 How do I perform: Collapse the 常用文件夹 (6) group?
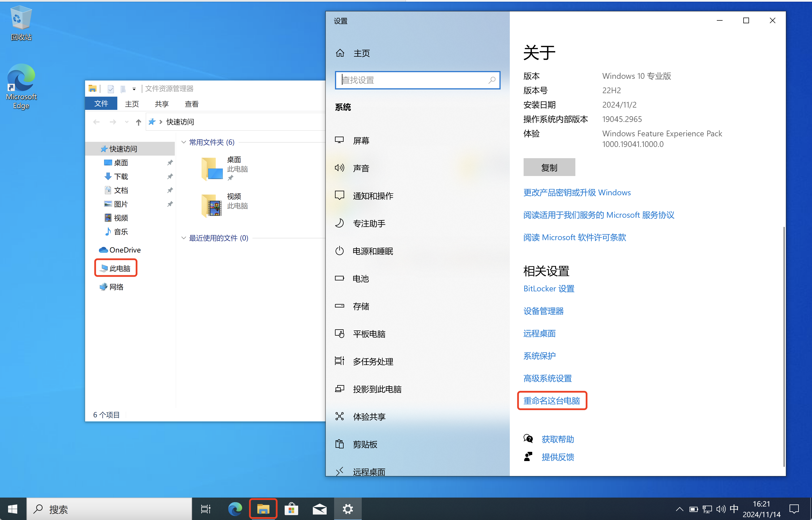(184, 142)
